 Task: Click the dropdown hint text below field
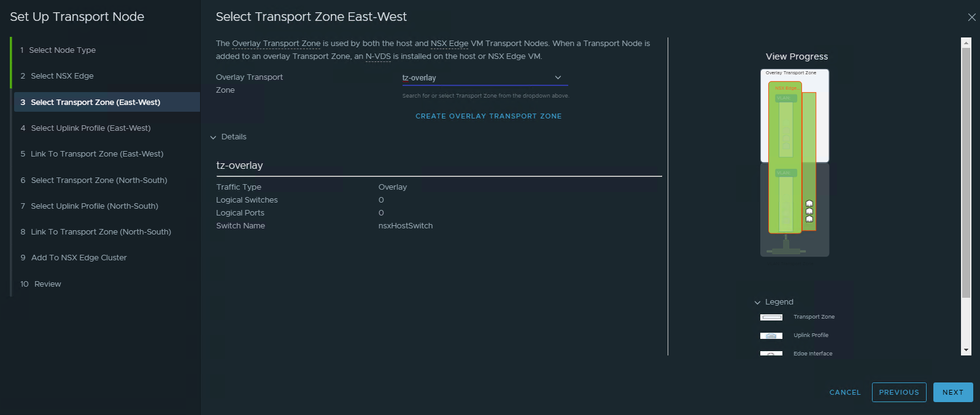(485, 96)
